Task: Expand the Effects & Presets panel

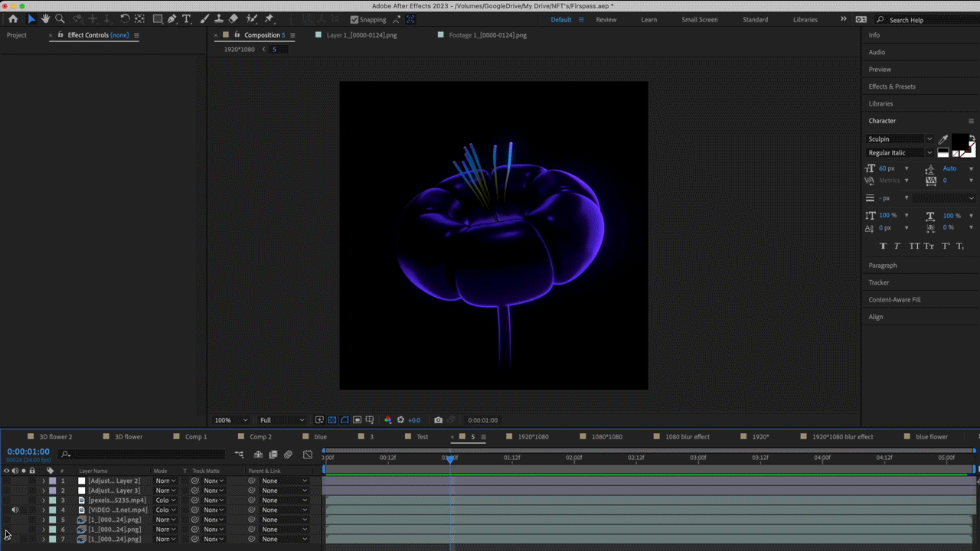Action: tap(891, 86)
